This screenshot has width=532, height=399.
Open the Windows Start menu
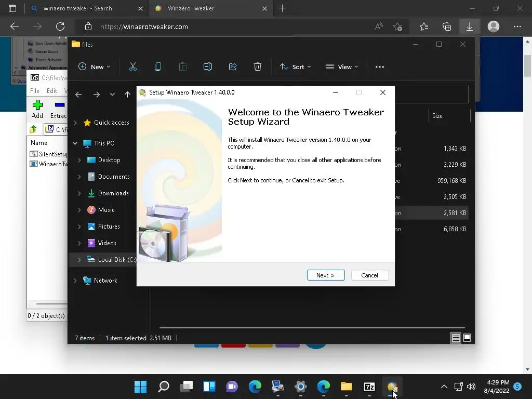tap(140, 387)
